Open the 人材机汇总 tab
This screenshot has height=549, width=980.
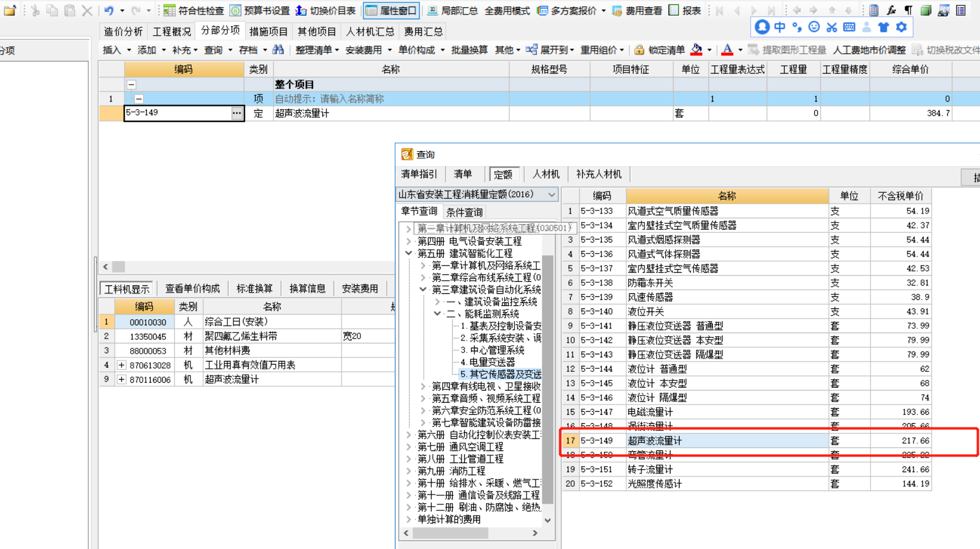370,31
